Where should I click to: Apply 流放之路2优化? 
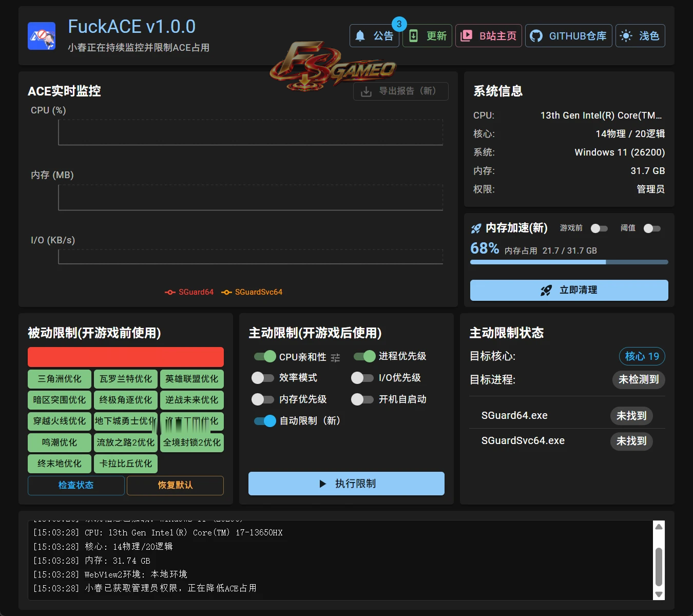(x=126, y=442)
